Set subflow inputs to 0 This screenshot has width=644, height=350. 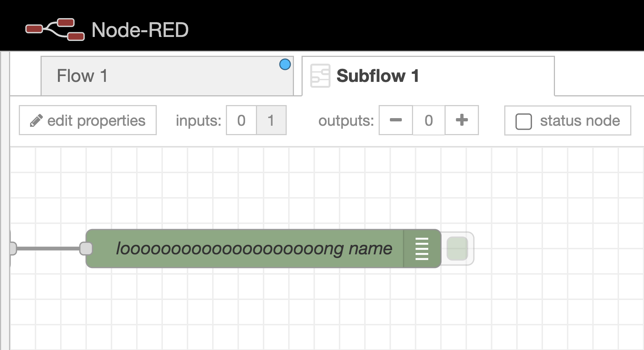pos(241,120)
